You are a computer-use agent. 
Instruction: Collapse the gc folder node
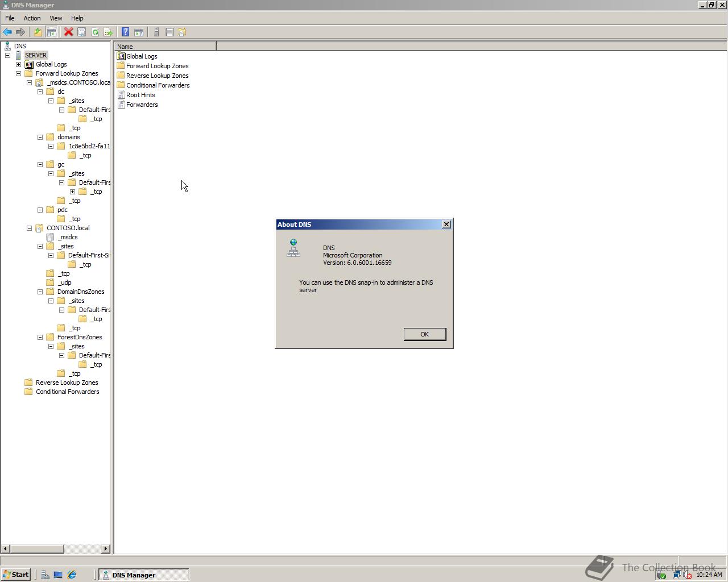click(x=40, y=164)
